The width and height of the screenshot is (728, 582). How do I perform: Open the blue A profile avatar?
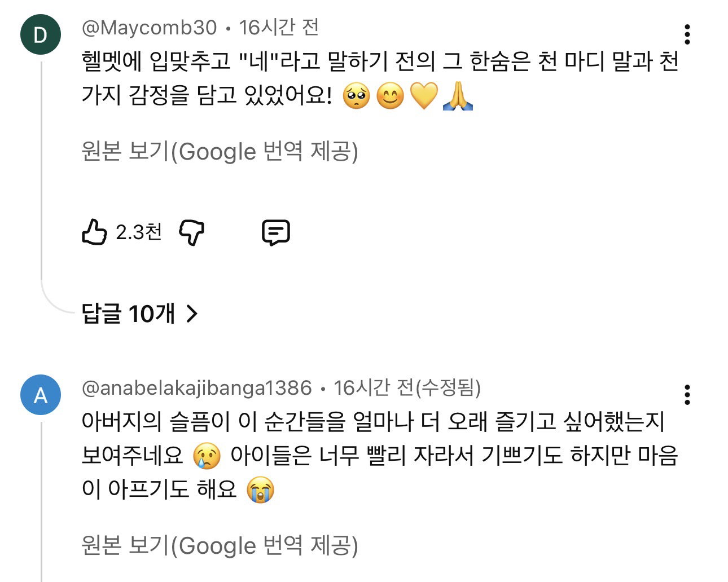(x=40, y=395)
